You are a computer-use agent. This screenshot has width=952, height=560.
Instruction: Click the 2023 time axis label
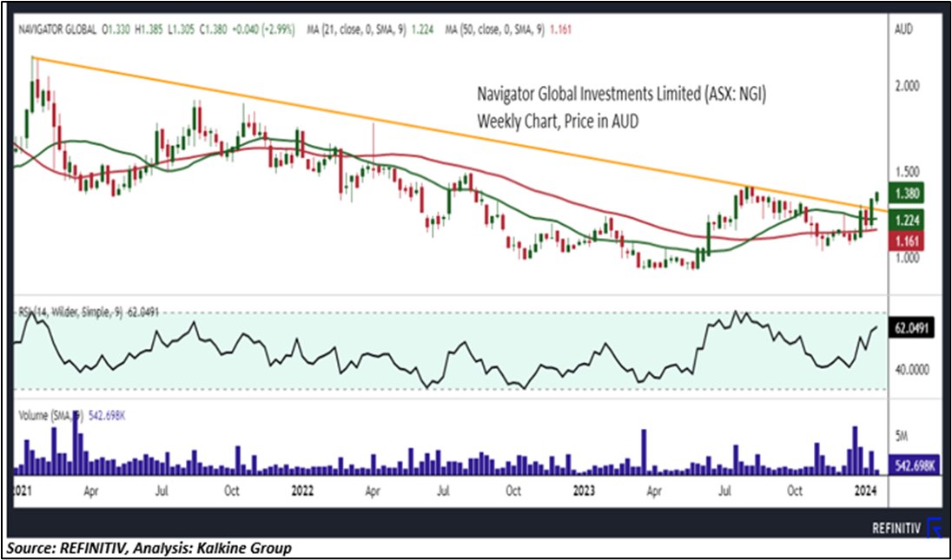pos(582,489)
